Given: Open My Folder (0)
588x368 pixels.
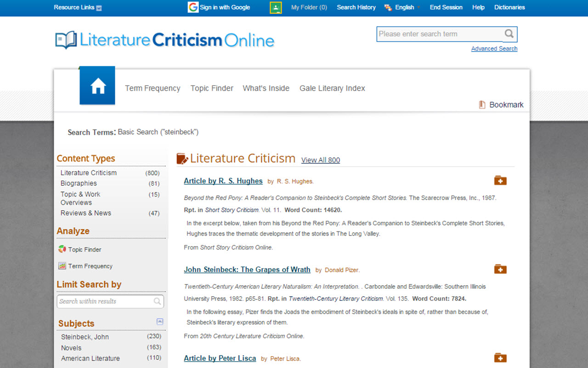Looking at the screenshot, I should pyautogui.click(x=309, y=7).
